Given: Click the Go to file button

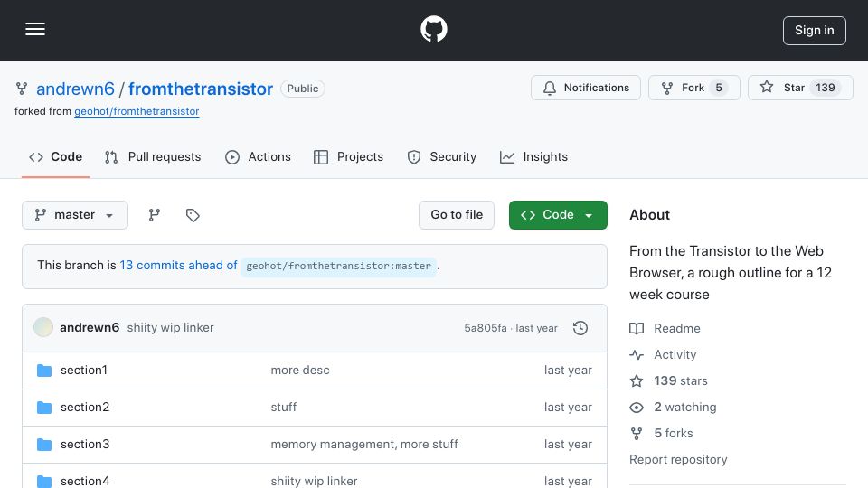Looking at the screenshot, I should [x=456, y=215].
